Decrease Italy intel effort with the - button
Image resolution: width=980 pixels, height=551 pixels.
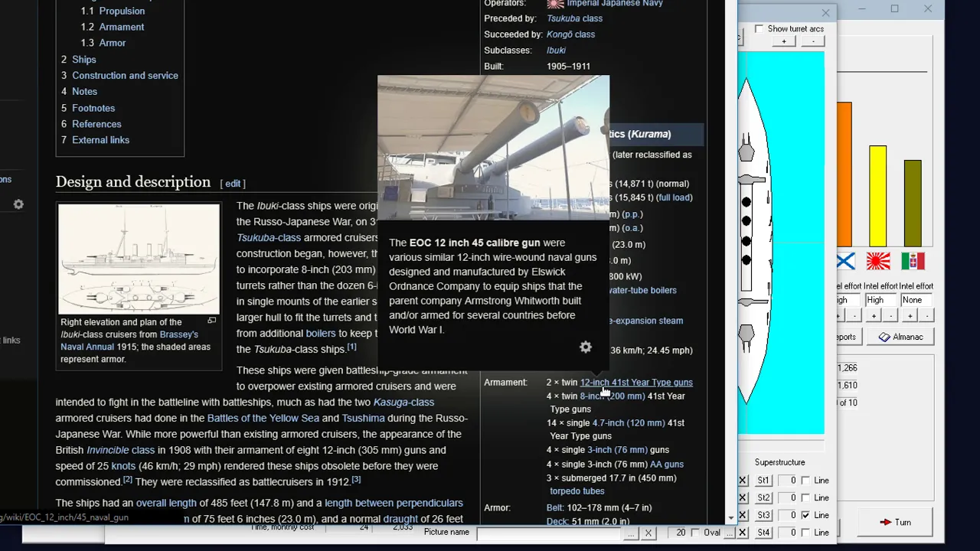click(926, 316)
